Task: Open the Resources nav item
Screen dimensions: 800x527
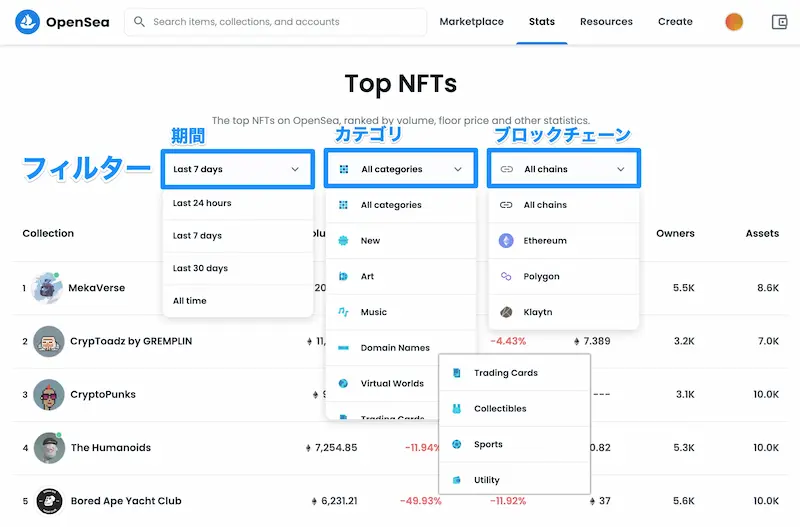Action: (x=606, y=22)
